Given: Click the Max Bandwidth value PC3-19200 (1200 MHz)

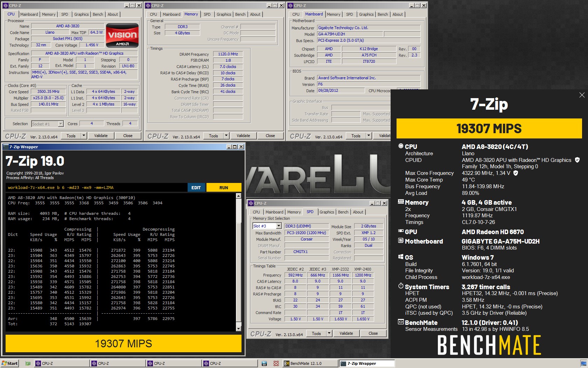Looking at the screenshot, I should pos(307,233).
